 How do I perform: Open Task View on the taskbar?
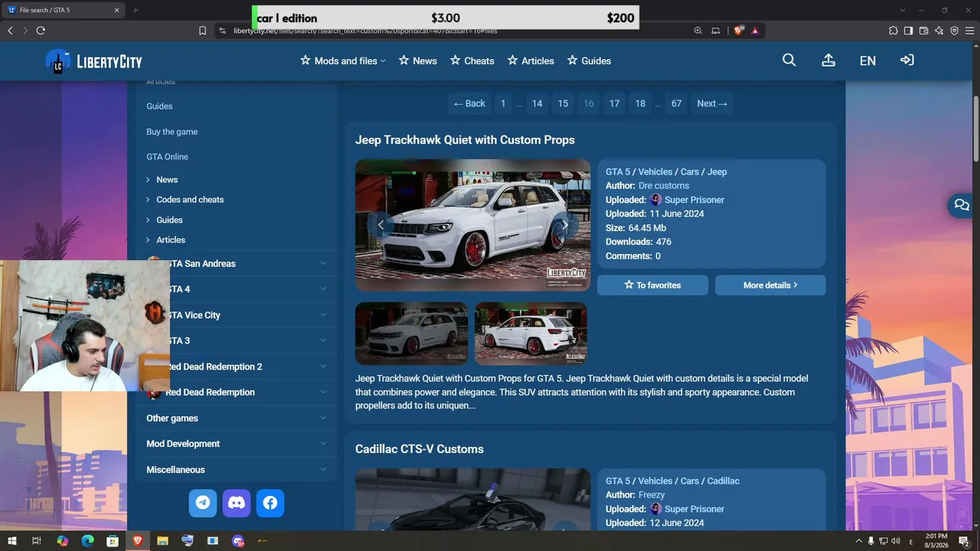[37, 541]
